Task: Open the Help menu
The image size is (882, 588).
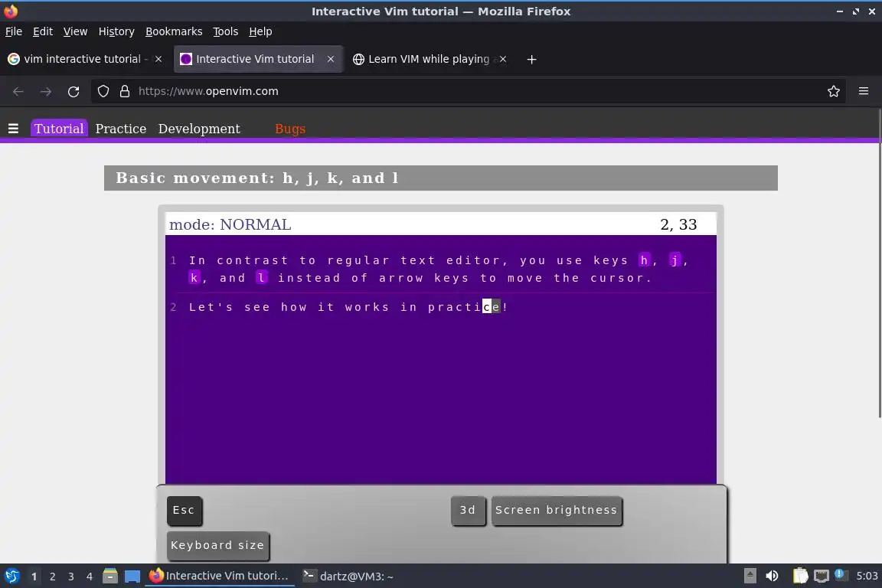Action: click(x=260, y=31)
